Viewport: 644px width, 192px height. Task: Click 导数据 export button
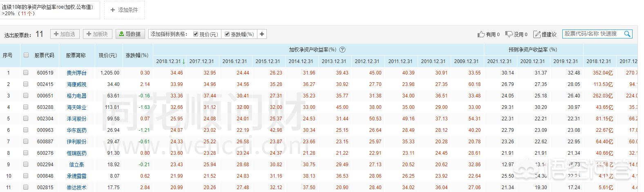(130, 34)
